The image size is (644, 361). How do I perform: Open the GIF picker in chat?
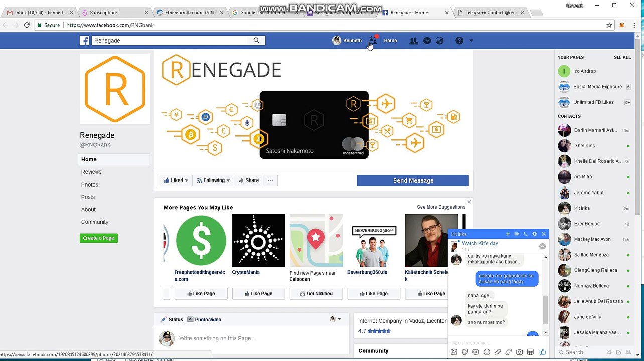(x=475, y=352)
